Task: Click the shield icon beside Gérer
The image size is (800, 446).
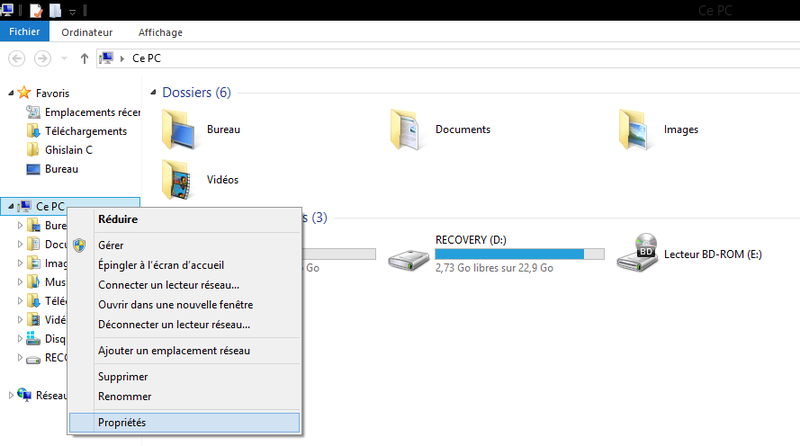Action: pos(80,245)
